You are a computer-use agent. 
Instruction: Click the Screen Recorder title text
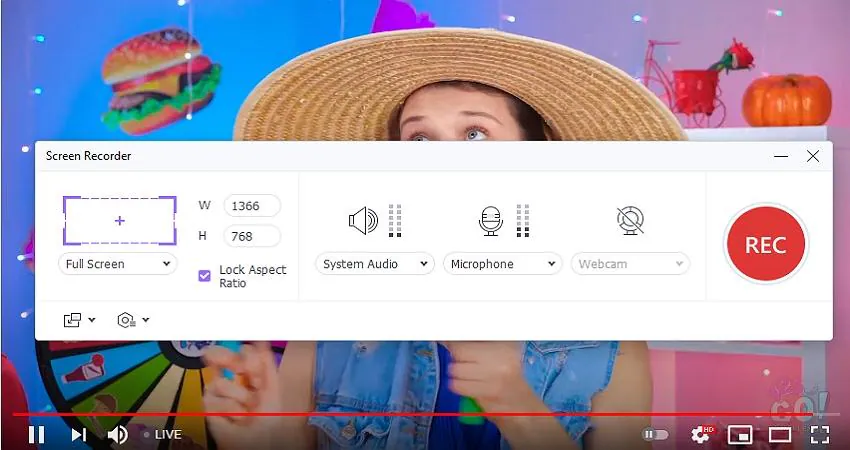click(88, 156)
